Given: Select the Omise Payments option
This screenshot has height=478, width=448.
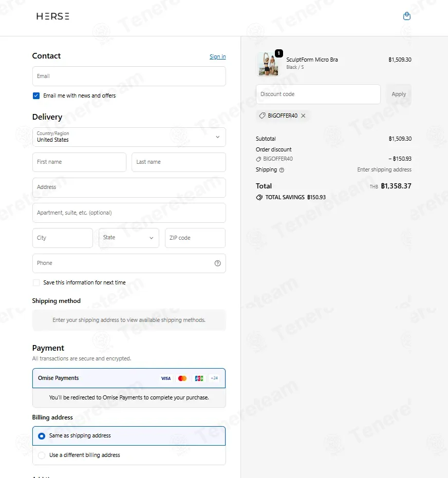Looking at the screenshot, I should [129, 378].
